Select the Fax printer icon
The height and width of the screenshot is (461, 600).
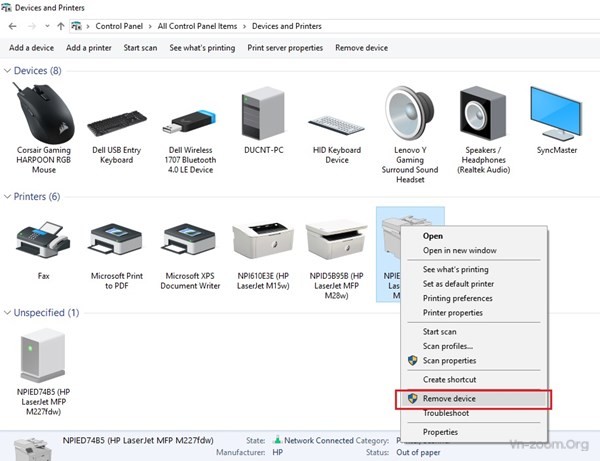coord(43,240)
